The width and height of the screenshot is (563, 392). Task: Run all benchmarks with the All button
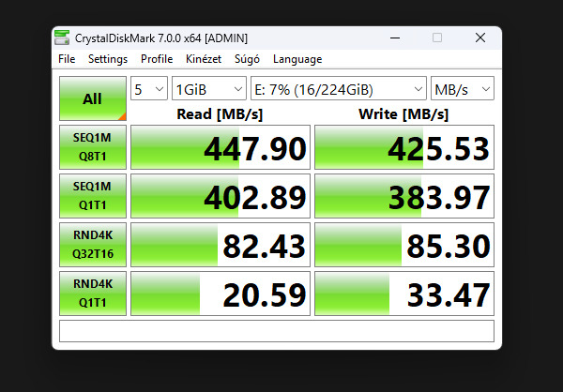93,98
